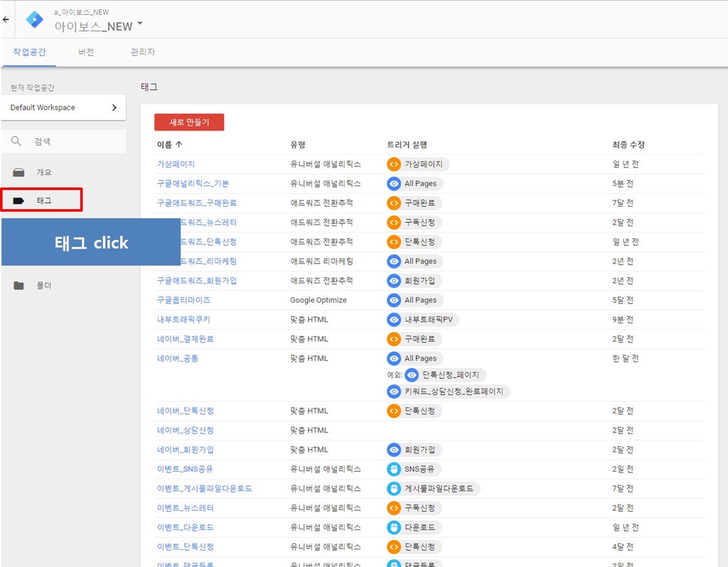Open the 이벤트_단톡신청 tag link
The image size is (728, 567).
186,547
